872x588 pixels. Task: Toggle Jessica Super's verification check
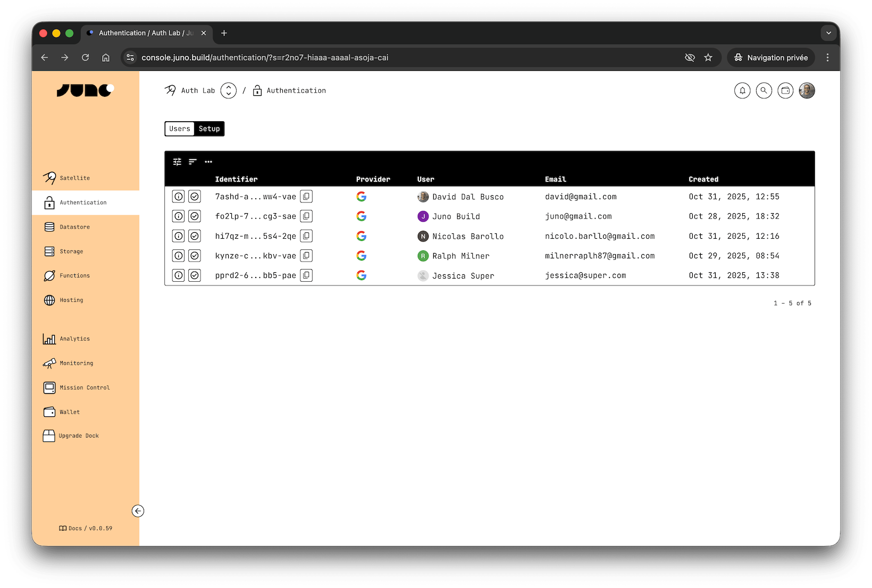[195, 275]
